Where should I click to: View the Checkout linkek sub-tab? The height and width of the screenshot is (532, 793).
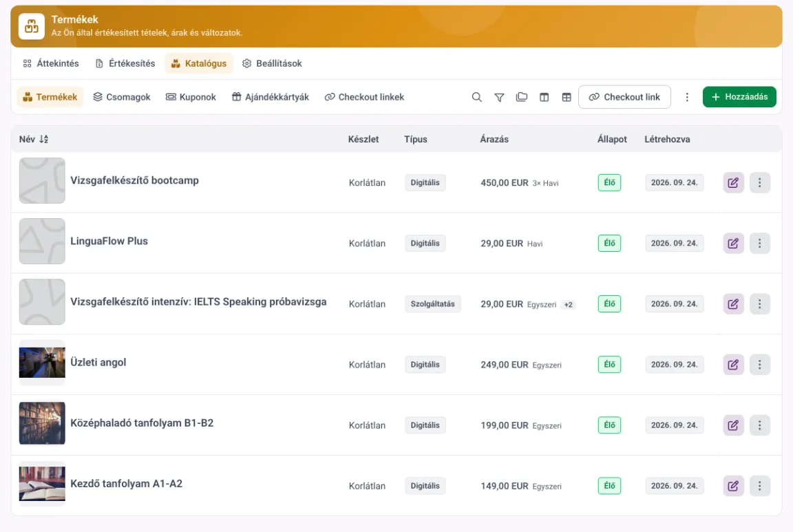[x=365, y=97]
